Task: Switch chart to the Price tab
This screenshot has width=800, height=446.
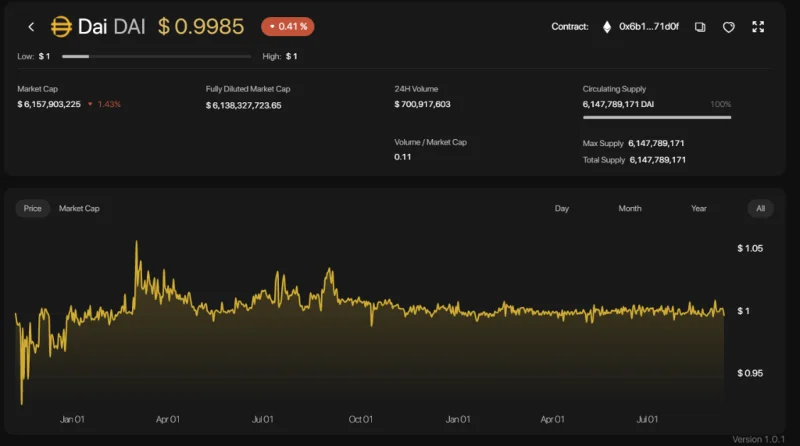Action: (32, 208)
